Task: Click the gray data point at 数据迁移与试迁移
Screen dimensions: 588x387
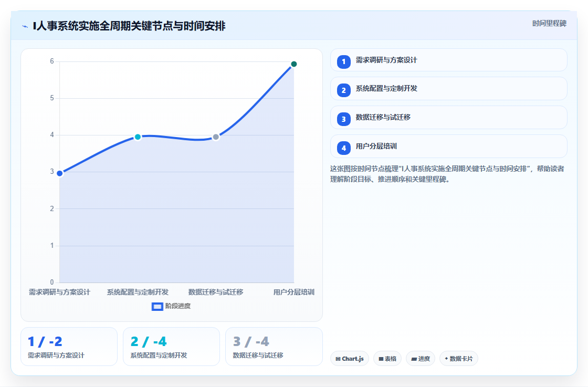Action: pyautogui.click(x=216, y=137)
